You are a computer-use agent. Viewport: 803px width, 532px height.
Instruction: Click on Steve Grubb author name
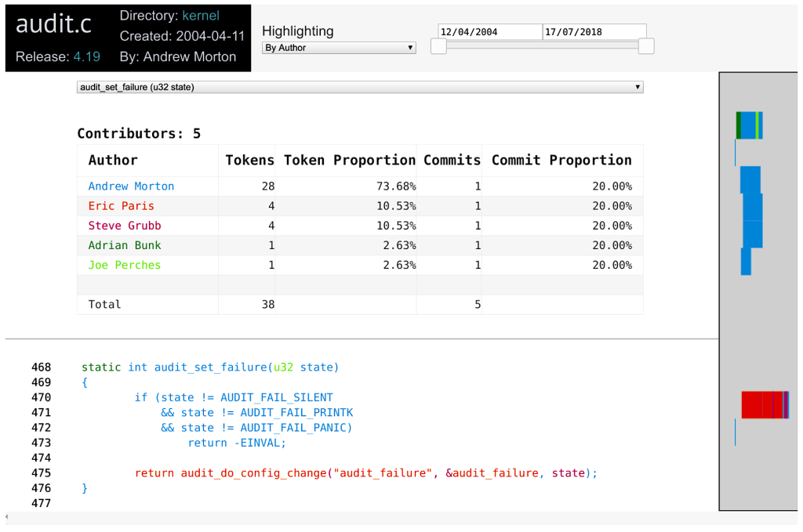pos(124,226)
